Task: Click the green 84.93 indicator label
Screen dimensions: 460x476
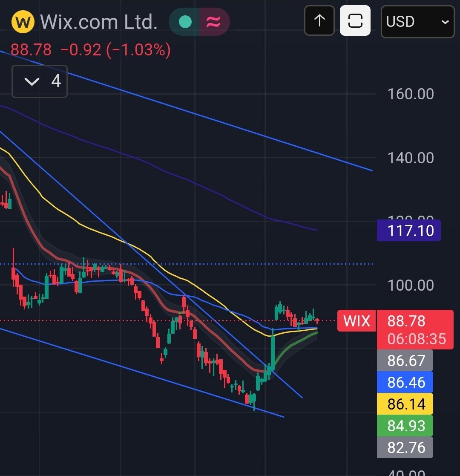Action: [x=405, y=426]
